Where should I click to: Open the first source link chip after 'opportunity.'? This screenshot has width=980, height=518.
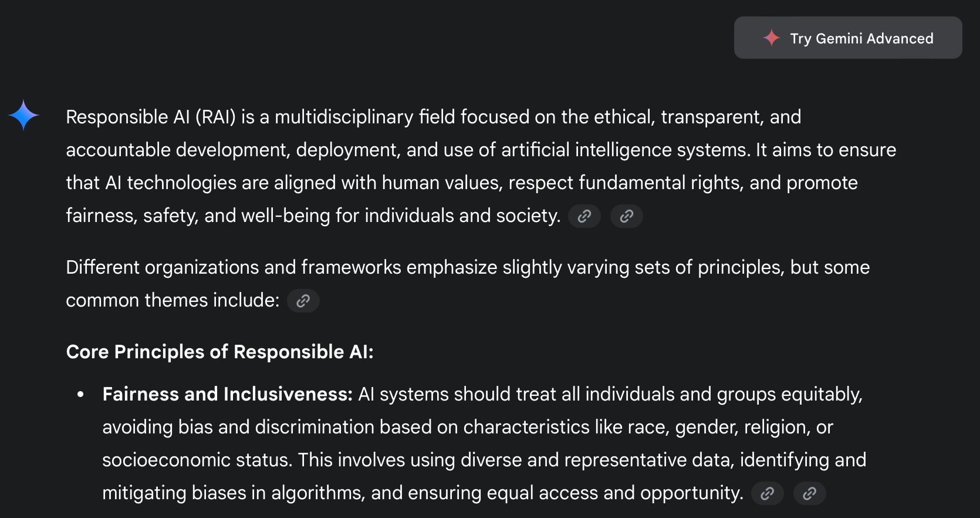pyautogui.click(x=767, y=493)
